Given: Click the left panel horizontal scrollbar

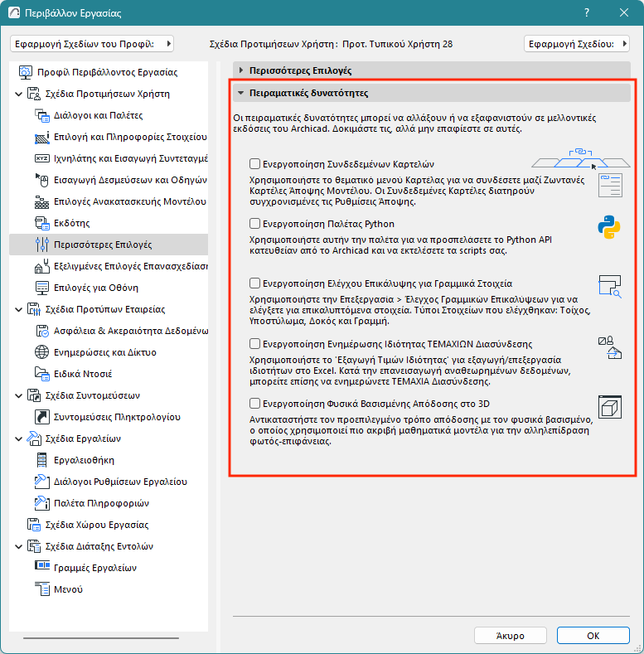Looking at the screenshot, I should (x=101, y=637).
